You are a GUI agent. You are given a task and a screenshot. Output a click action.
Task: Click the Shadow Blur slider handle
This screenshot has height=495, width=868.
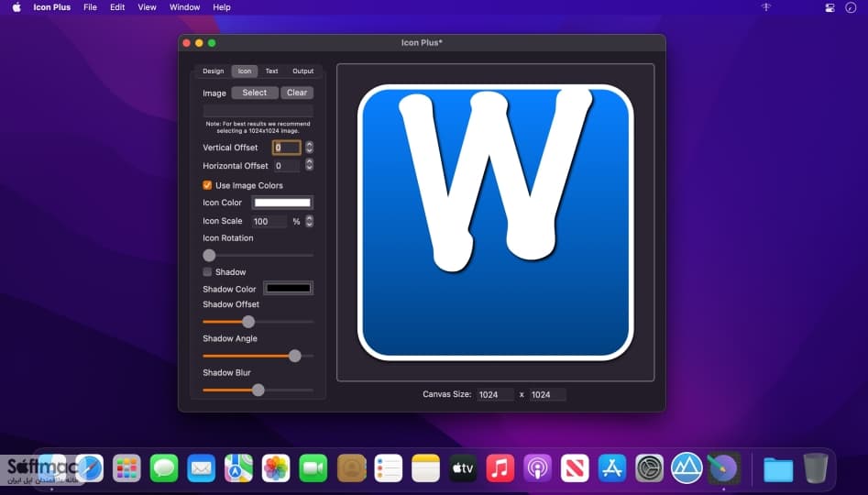coord(258,390)
